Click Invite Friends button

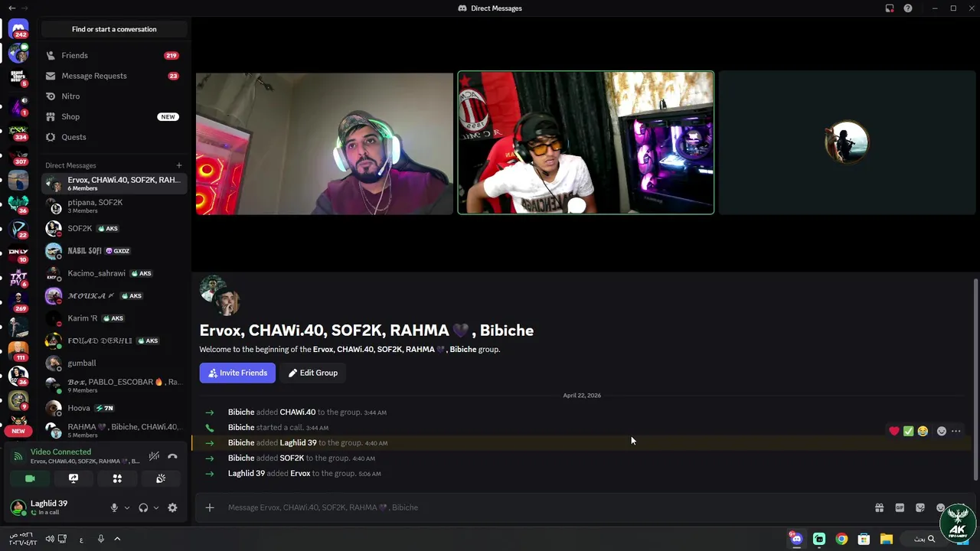coord(237,373)
